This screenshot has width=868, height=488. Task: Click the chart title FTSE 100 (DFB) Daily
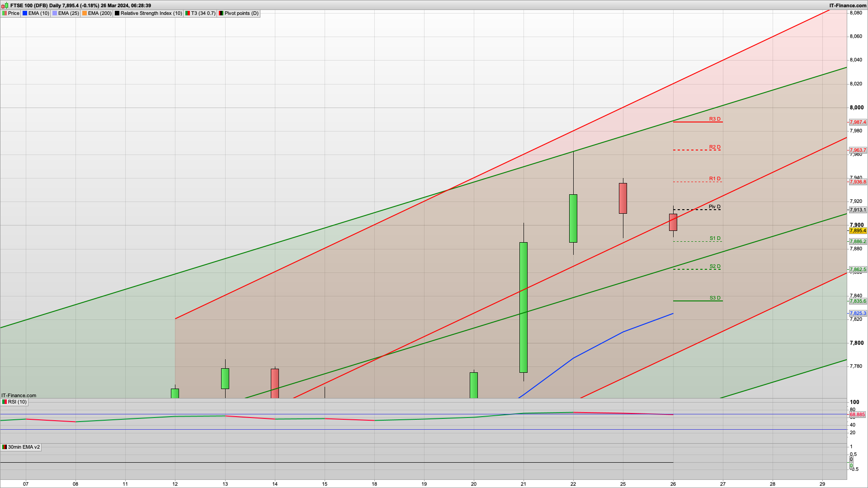[x=35, y=5]
